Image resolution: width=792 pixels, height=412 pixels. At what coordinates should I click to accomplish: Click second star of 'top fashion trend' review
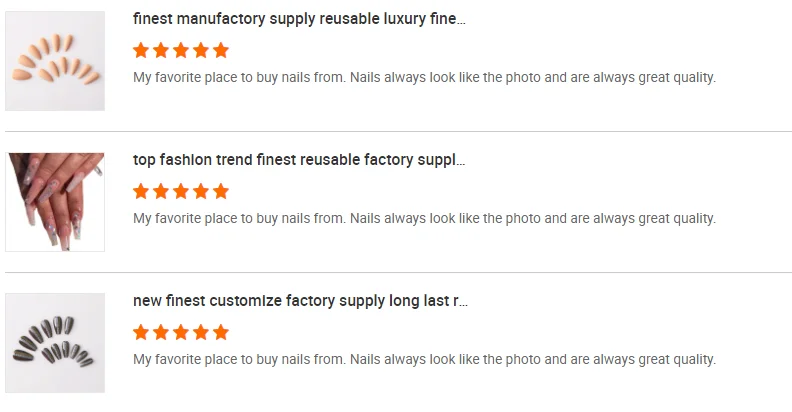pos(161,191)
